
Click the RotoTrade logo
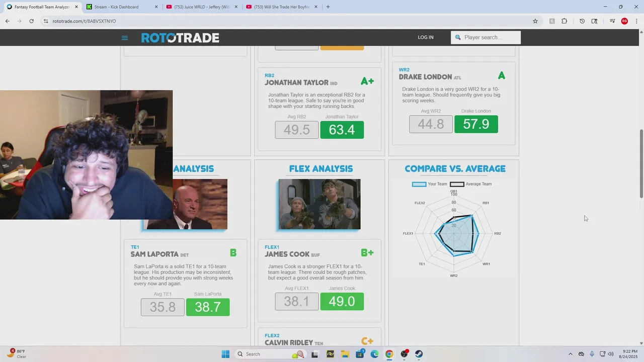tap(180, 38)
